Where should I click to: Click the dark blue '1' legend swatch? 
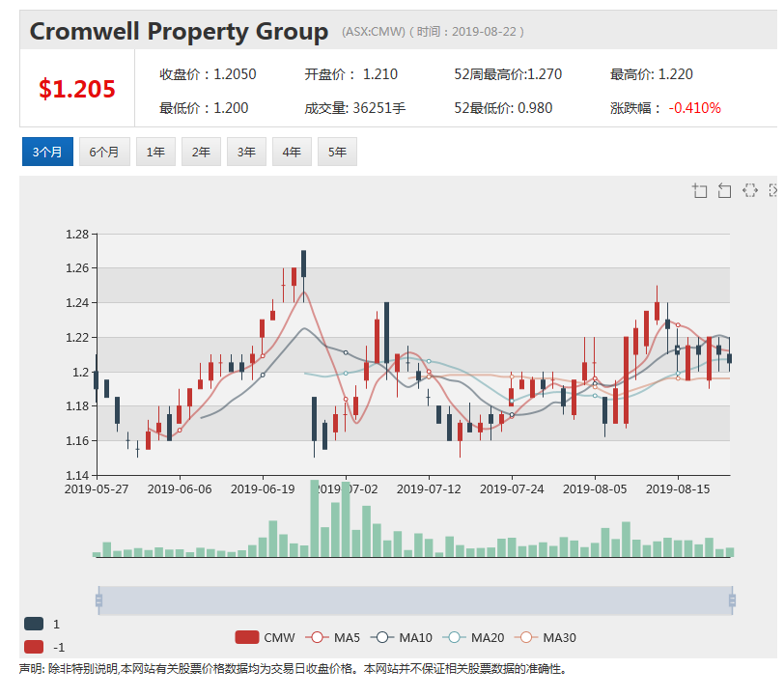click(x=33, y=622)
